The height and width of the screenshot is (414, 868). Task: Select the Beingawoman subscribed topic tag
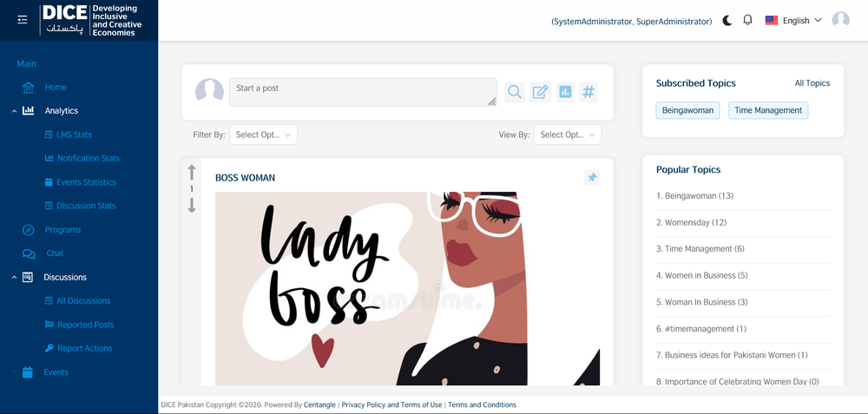[x=687, y=110]
